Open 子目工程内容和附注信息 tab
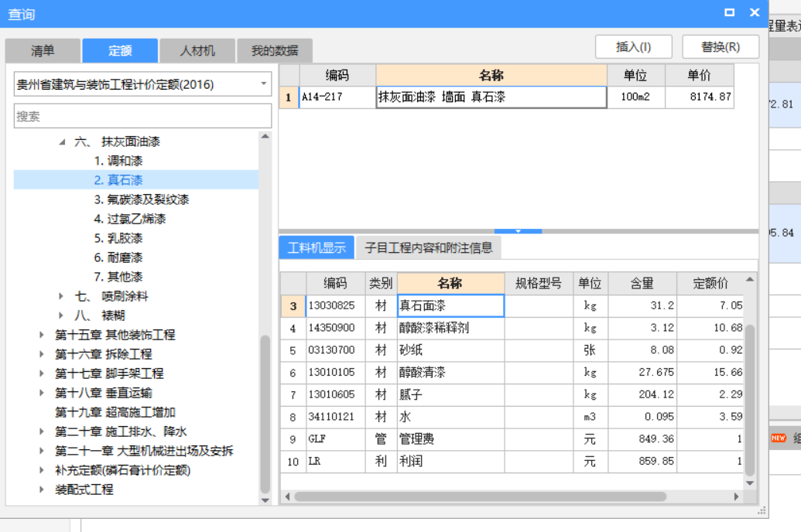 (429, 248)
